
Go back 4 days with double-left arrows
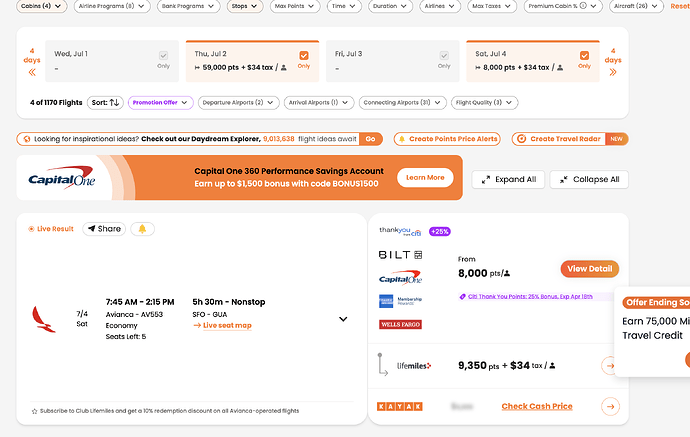(x=32, y=72)
